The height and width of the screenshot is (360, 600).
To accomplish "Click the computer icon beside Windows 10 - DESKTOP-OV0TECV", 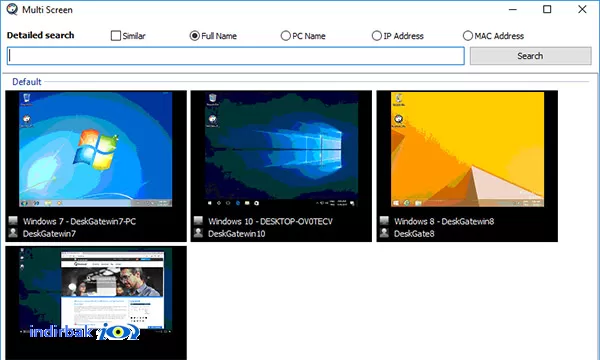I will (x=198, y=221).
